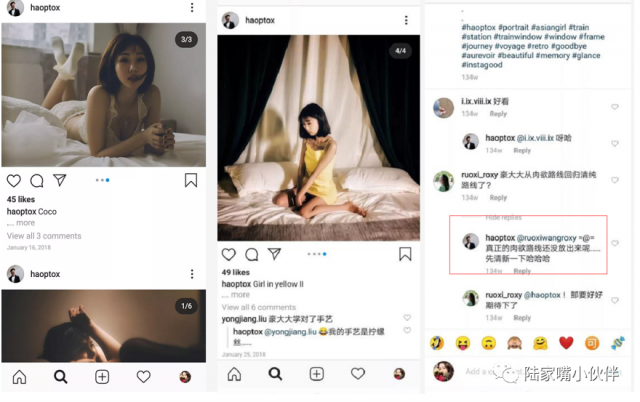Open Search tab in left screen

(60, 376)
